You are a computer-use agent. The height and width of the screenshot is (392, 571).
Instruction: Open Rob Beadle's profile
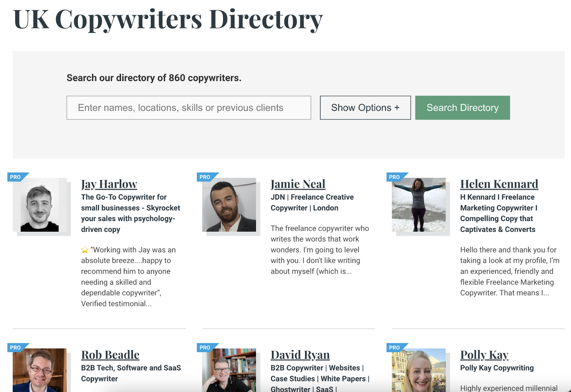tap(110, 355)
